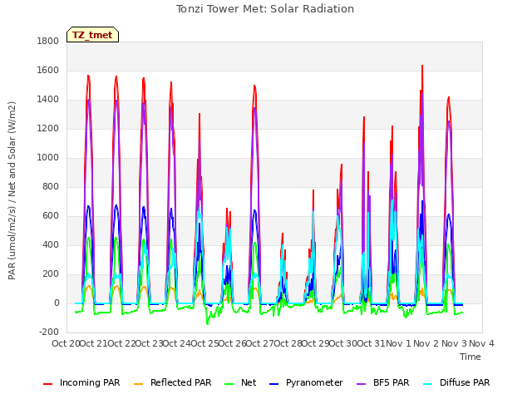Click the Oct 25 x-axis tick label
The image size is (532, 399).
205,343
